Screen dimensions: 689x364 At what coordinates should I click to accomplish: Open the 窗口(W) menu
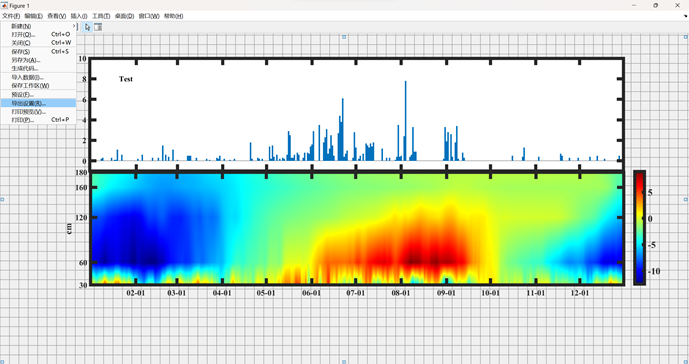point(149,16)
